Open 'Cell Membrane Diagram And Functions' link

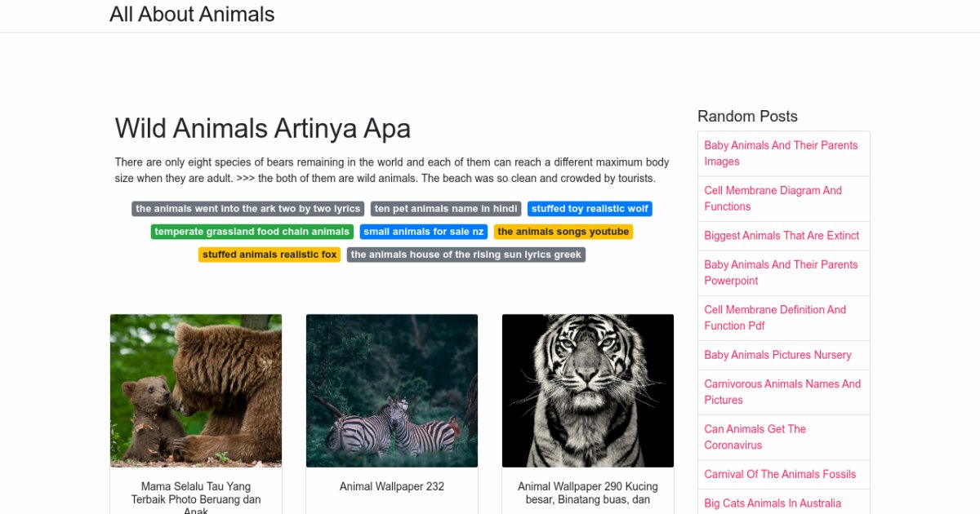coord(773,198)
